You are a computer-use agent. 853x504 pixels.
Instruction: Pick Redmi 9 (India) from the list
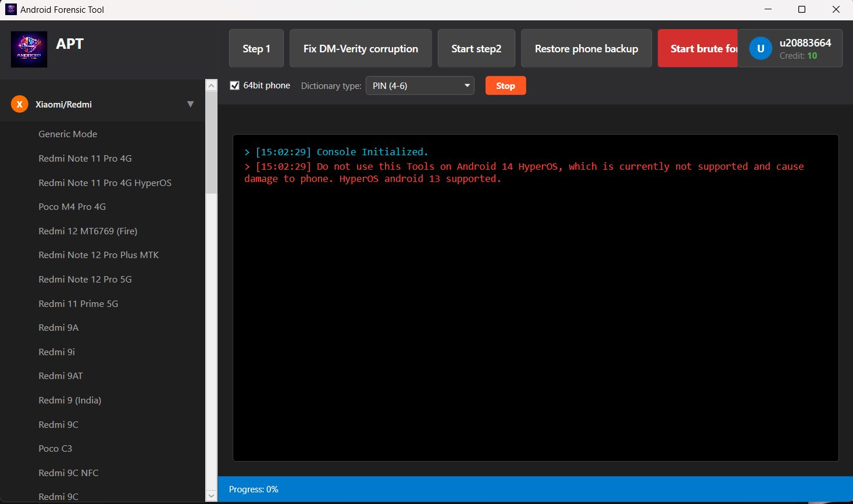click(70, 400)
